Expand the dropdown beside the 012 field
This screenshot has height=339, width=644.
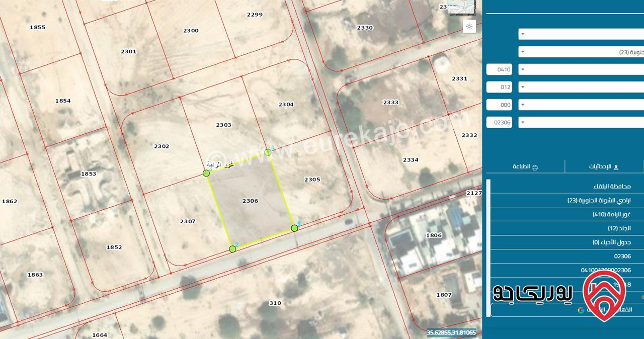coord(581,87)
